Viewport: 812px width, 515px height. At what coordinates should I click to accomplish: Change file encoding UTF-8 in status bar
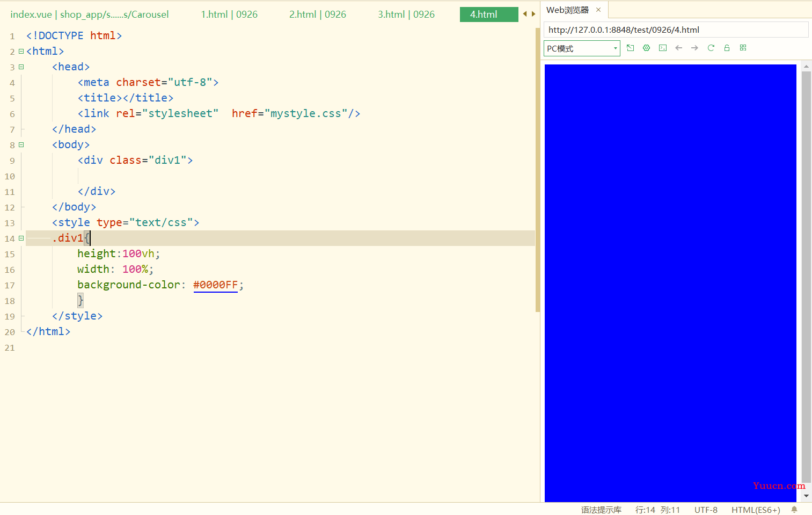[x=706, y=510]
